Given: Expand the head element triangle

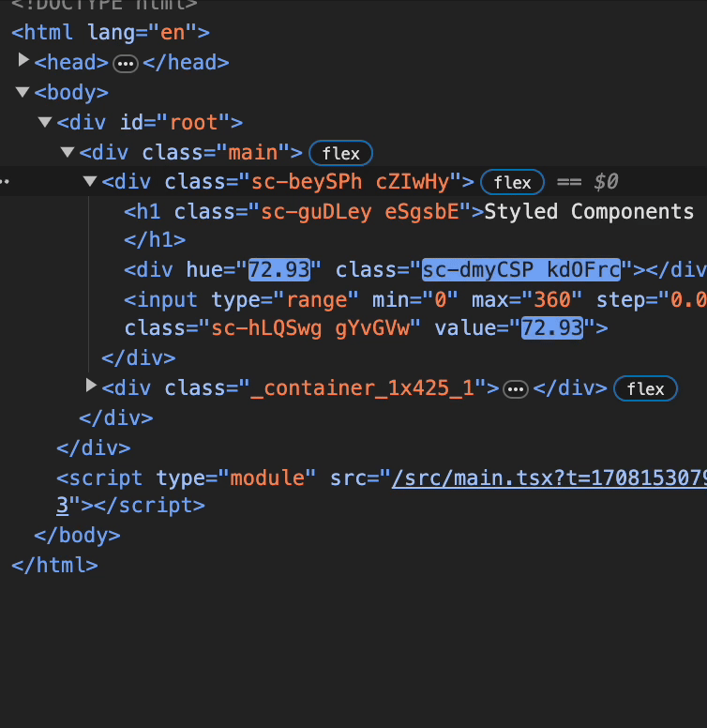Looking at the screenshot, I should 23,60.
